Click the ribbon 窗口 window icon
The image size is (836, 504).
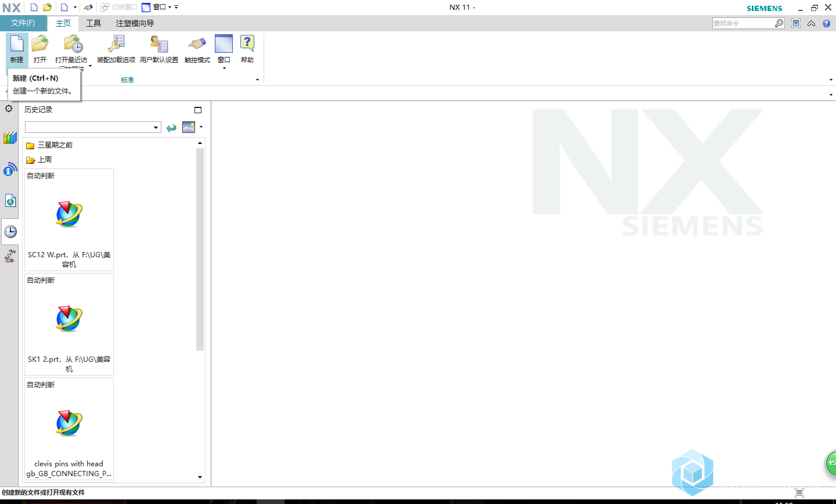[x=224, y=44]
